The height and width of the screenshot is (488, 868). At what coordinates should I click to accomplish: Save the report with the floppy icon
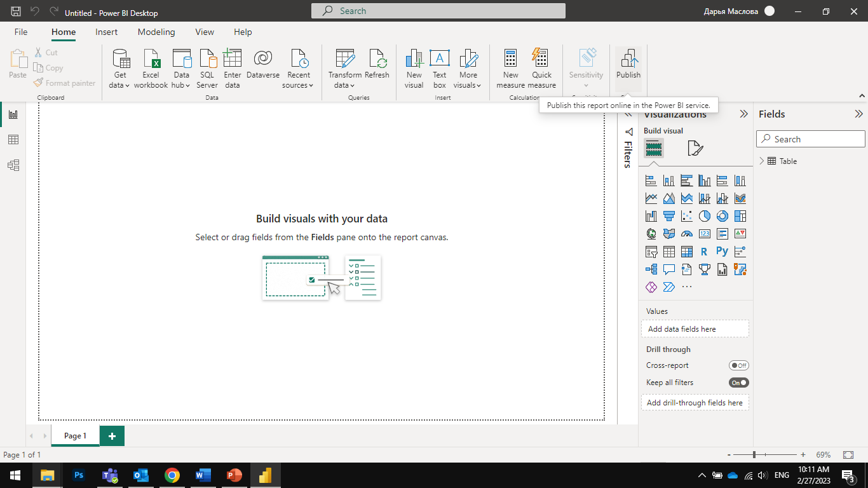point(16,11)
